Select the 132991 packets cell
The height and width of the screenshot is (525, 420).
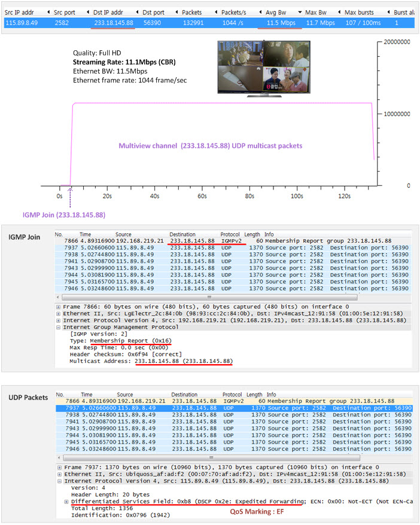pyautogui.click(x=193, y=23)
